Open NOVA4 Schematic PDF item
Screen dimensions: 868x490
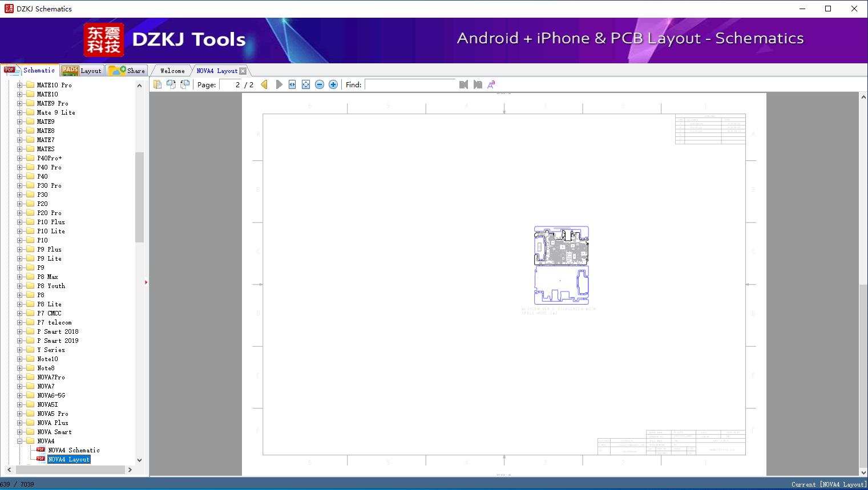coord(74,450)
